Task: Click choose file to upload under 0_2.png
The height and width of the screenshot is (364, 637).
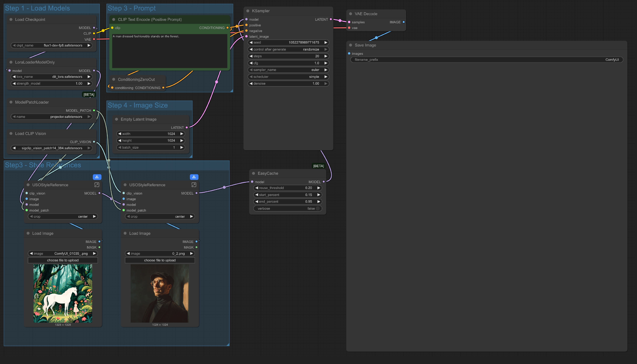Action: coord(160,260)
